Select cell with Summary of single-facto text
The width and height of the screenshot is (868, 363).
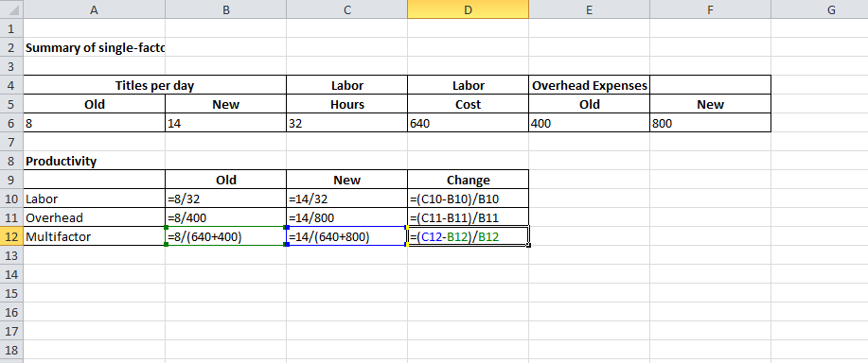pyautogui.click(x=94, y=47)
